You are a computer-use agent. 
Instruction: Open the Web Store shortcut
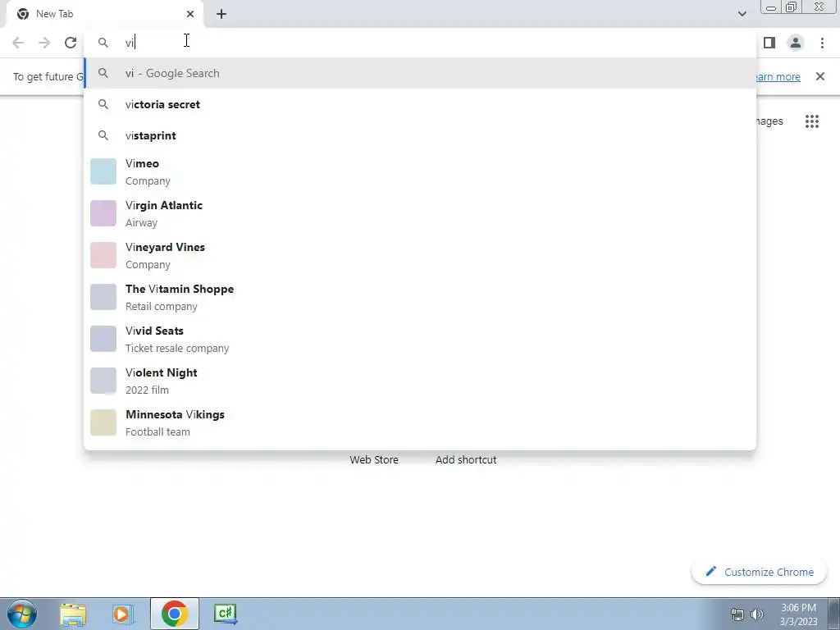coord(374,459)
